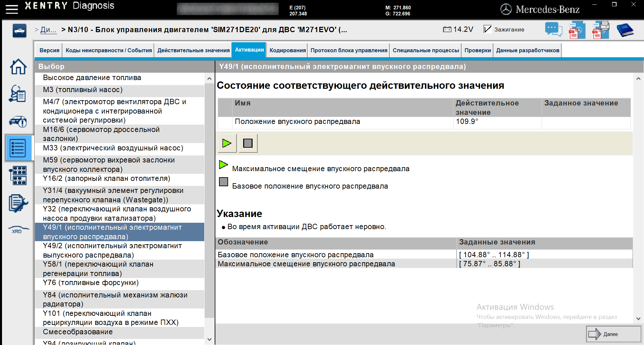Open Данные разработчиков tab
This screenshot has width=644, height=345.
pyautogui.click(x=528, y=50)
